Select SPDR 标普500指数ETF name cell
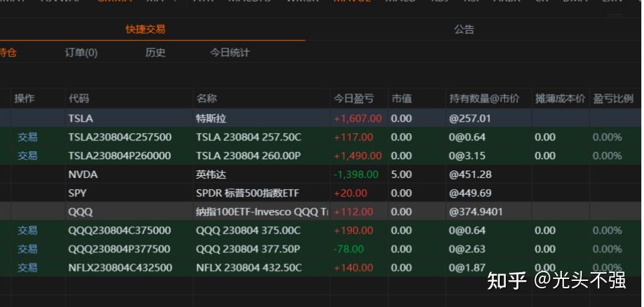The image size is (644, 307). 248,193
